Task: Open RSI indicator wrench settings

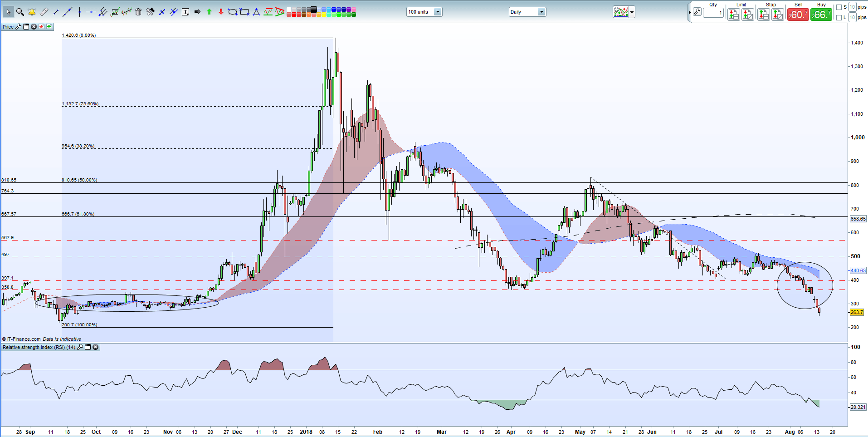Action: point(80,347)
